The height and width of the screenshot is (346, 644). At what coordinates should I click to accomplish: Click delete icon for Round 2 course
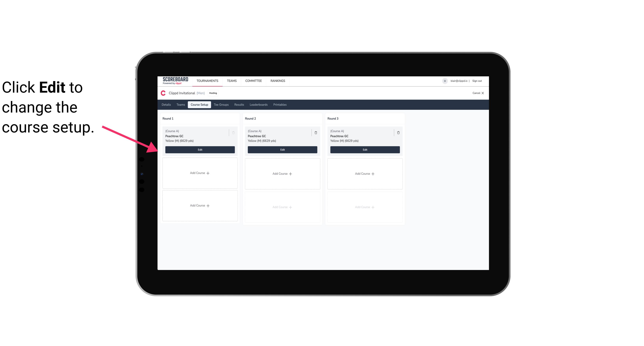pyautogui.click(x=316, y=132)
